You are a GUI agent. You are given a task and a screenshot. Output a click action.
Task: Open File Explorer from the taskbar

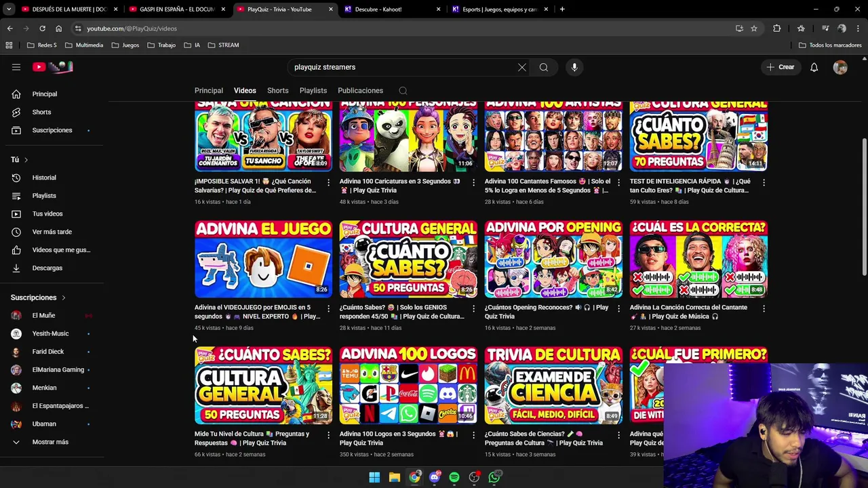point(394,477)
